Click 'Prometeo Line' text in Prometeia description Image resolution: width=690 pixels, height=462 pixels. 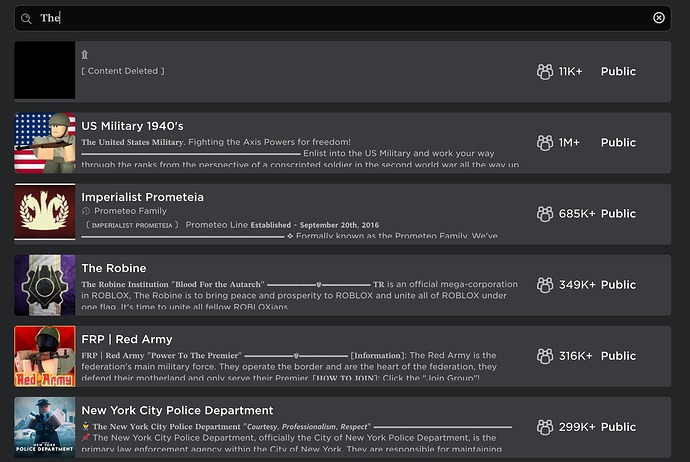217,225
